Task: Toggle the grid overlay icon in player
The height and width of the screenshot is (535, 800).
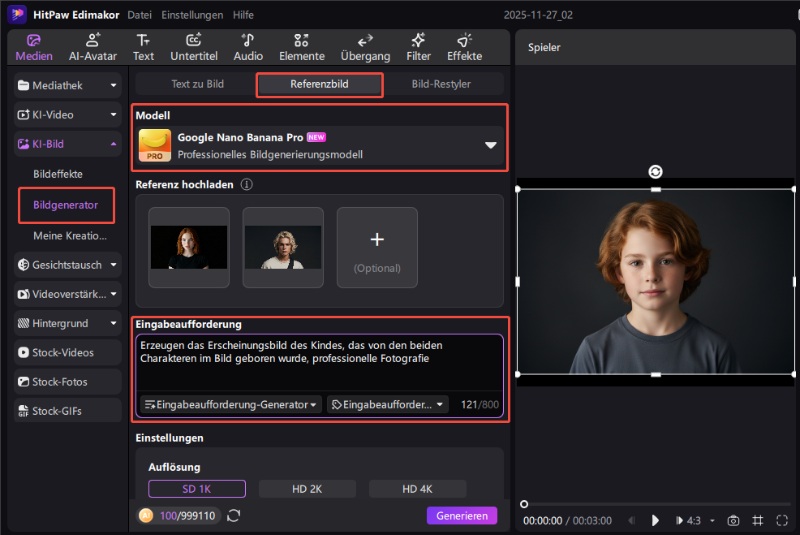Action: (x=757, y=520)
